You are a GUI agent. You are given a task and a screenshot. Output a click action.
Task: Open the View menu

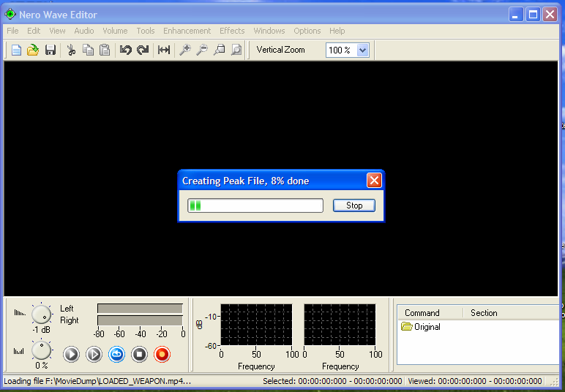pos(57,31)
